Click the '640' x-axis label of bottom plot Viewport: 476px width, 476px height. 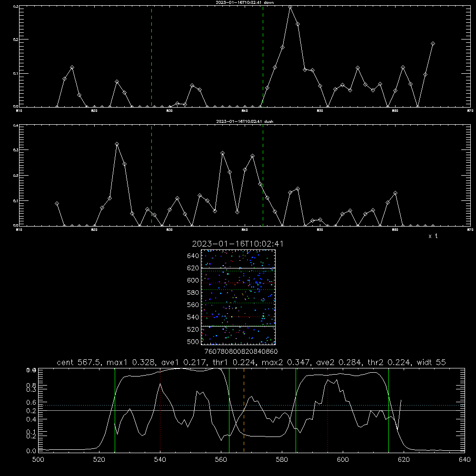pos(465,460)
